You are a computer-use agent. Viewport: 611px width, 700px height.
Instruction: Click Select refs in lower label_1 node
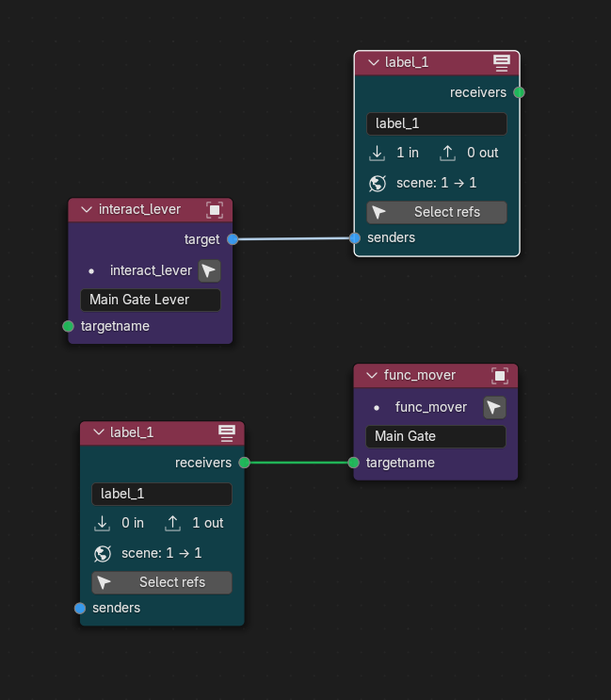(162, 582)
